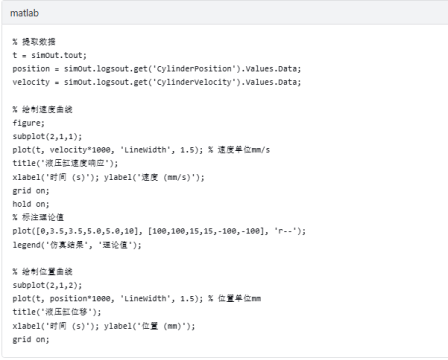Screen dimensions: 448x360
Task: Click the last 'grid on;' line
Action: pyautogui.click(x=31, y=340)
